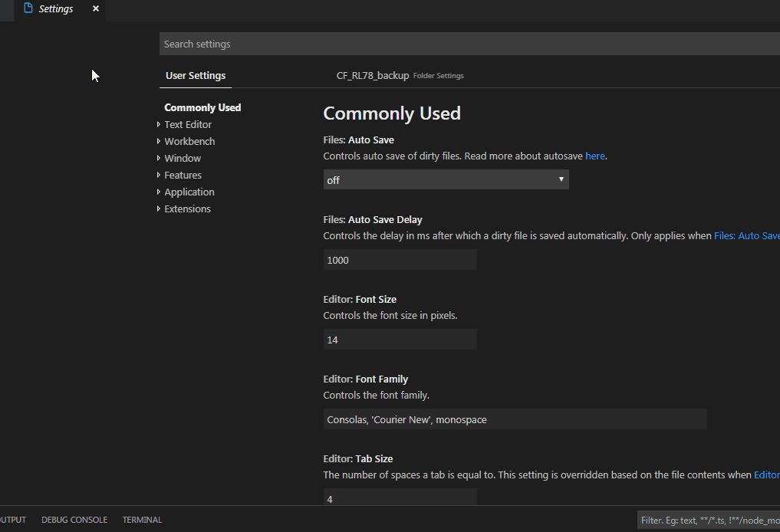Open the OUTPUT panel tab
Screen dimensions: 780x532
[x=13, y=520]
